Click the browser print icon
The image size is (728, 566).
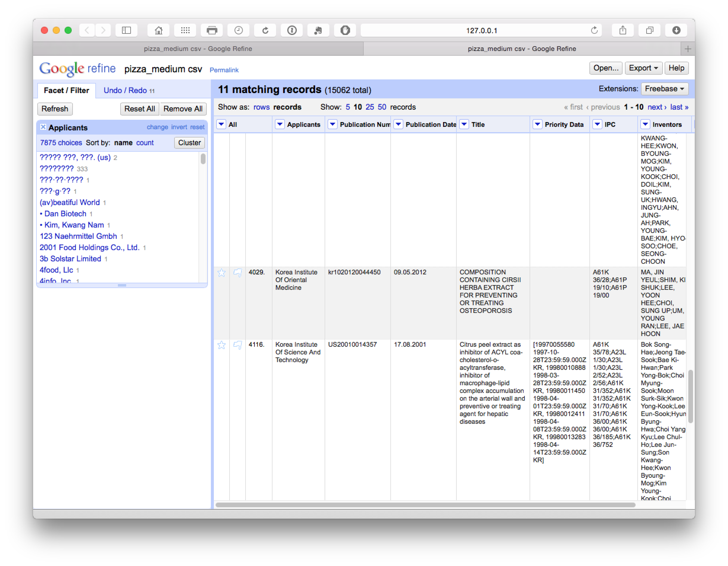coord(212,30)
